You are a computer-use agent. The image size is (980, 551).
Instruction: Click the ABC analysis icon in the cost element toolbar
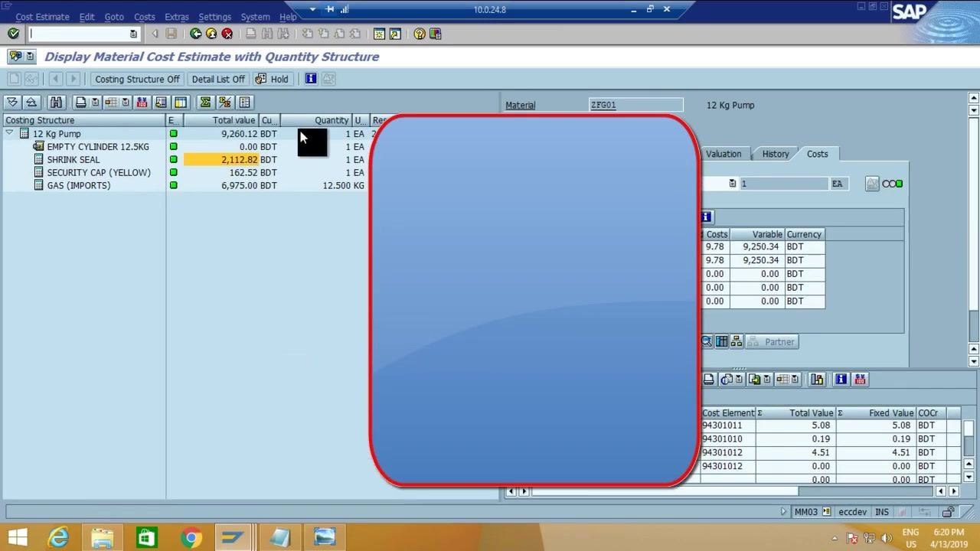(x=817, y=380)
